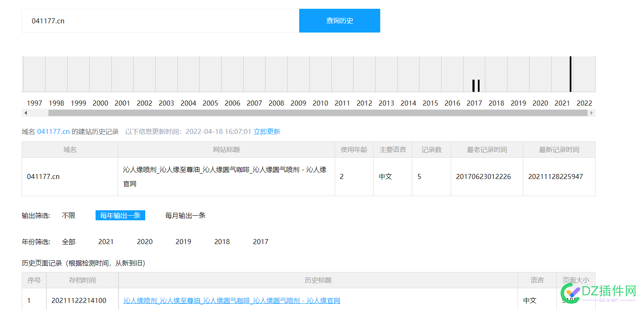Click the 最老记录时间 column header
This screenshot has width=644, height=310.
[487, 150]
